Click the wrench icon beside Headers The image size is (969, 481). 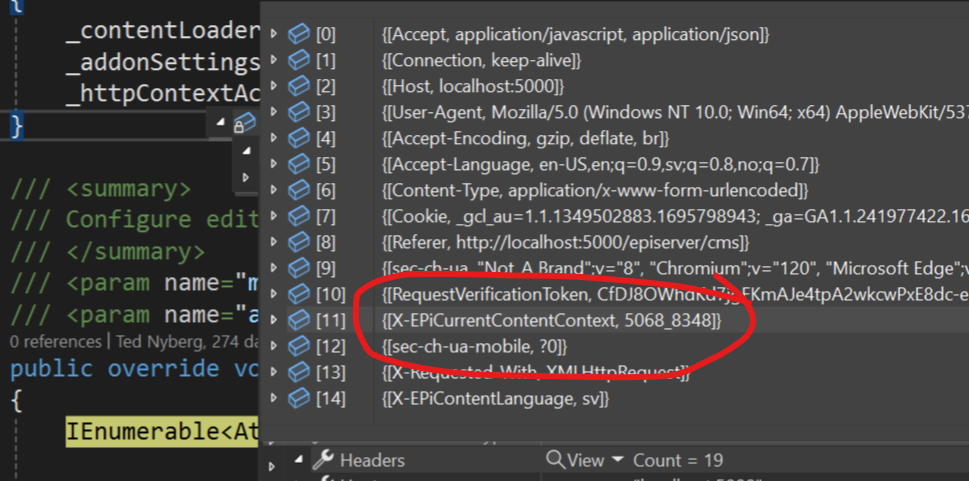point(323,460)
